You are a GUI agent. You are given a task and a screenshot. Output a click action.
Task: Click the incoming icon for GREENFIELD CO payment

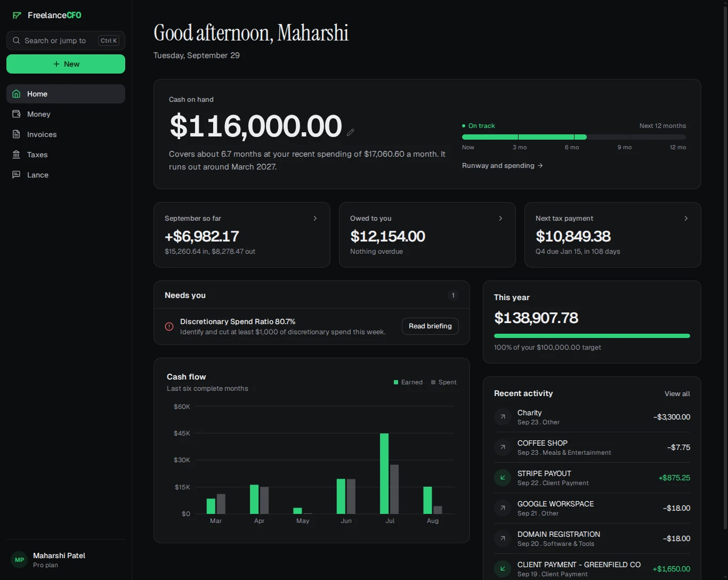[503, 569]
